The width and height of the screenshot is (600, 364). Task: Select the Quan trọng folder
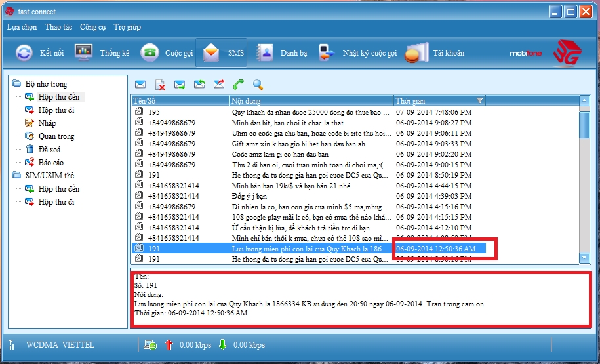(56, 136)
